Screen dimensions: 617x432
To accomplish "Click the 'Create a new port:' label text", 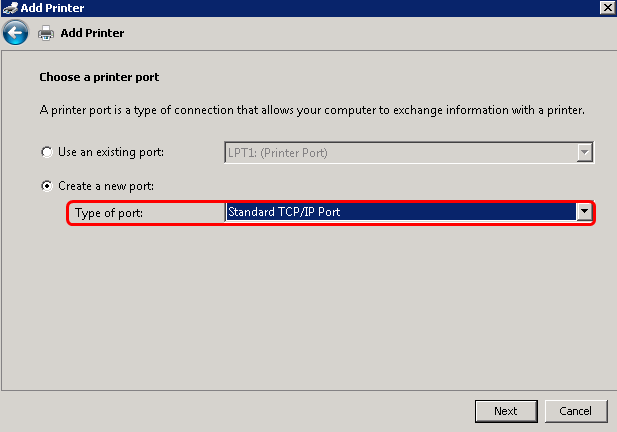I will (x=106, y=186).
